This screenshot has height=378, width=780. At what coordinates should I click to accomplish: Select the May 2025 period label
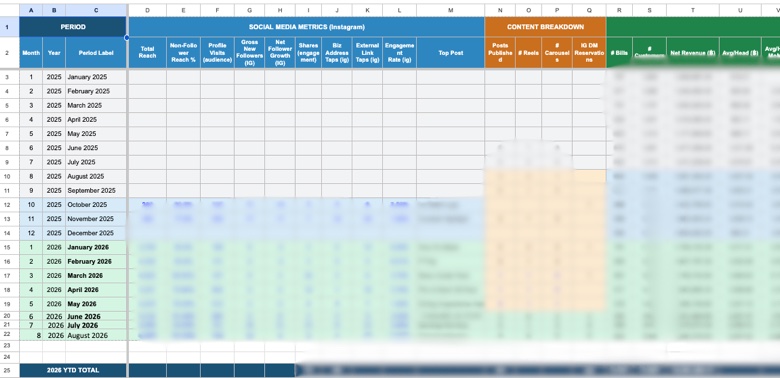point(96,134)
